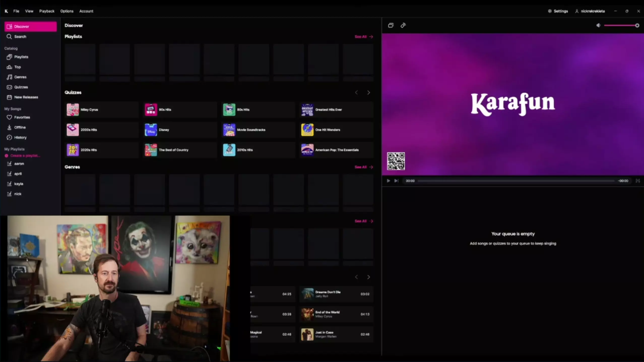The height and width of the screenshot is (362, 644).
Task: Open Settings gear button
Action: pos(558,11)
